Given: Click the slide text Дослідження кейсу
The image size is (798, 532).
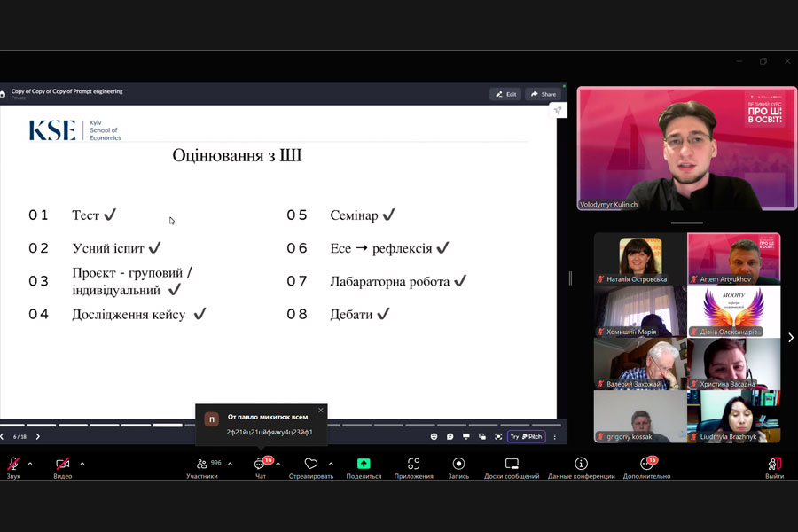Looking at the screenshot, I should point(129,315).
